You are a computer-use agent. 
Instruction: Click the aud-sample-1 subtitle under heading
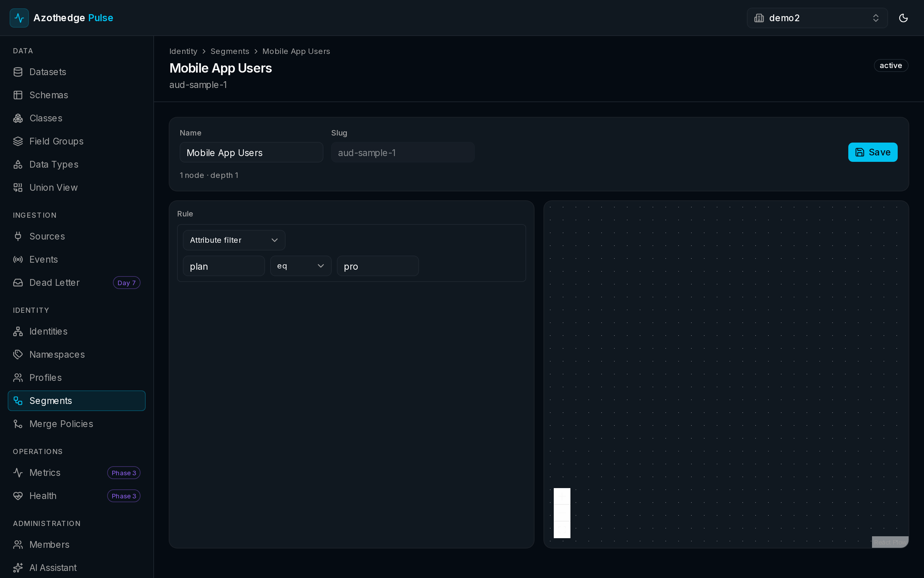(x=198, y=85)
